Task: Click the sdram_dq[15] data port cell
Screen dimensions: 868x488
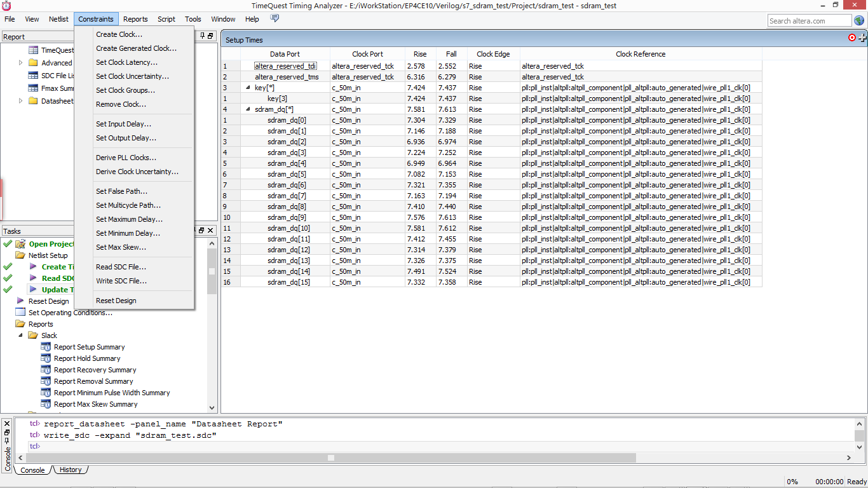Action: pyautogui.click(x=286, y=282)
